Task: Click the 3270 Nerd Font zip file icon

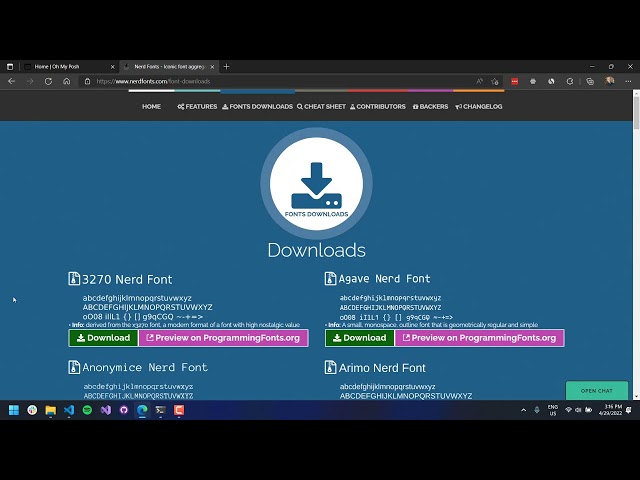Action: [74, 279]
